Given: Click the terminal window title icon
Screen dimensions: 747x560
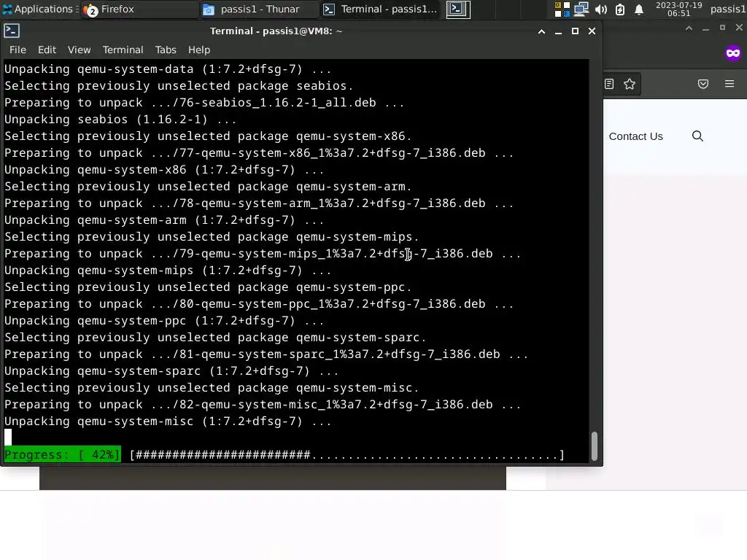Looking at the screenshot, I should click(12, 31).
